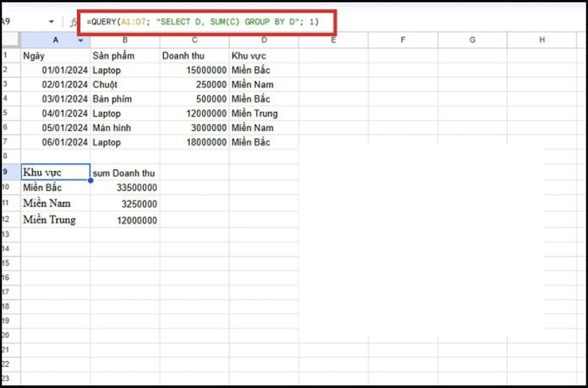Open the Name Box dropdown arrow
The height and width of the screenshot is (388, 588).
click(x=51, y=22)
